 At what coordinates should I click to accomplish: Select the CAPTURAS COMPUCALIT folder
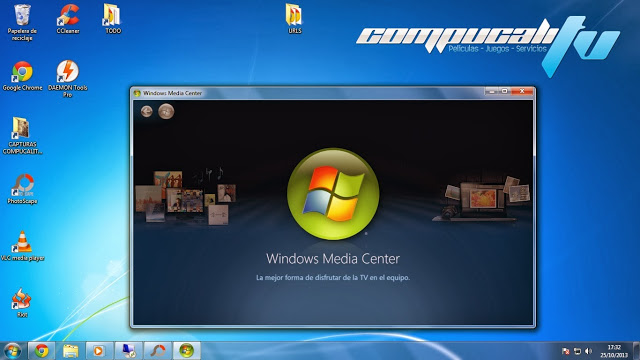click(x=22, y=136)
